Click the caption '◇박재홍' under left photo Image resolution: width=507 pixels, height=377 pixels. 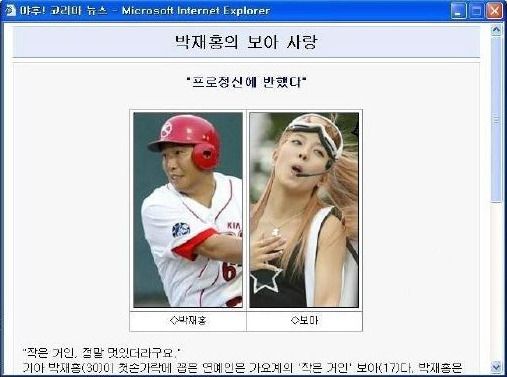tap(188, 321)
